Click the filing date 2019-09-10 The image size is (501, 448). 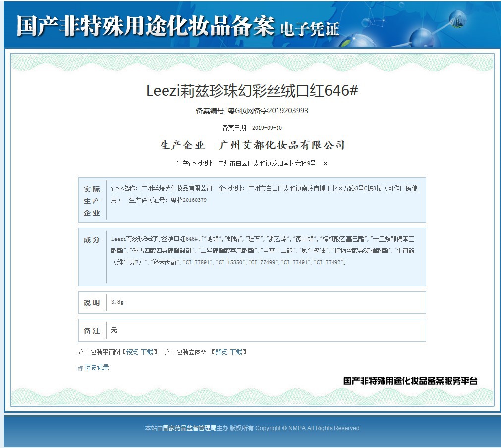coord(267,128)
